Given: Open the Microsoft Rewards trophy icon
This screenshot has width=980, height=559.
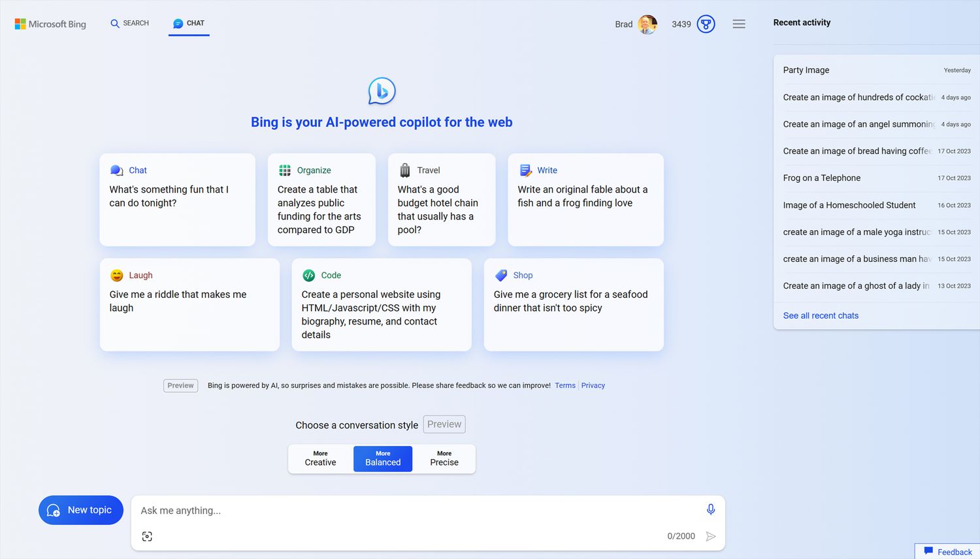Looking at the screenshot, I should pos(706,24).
